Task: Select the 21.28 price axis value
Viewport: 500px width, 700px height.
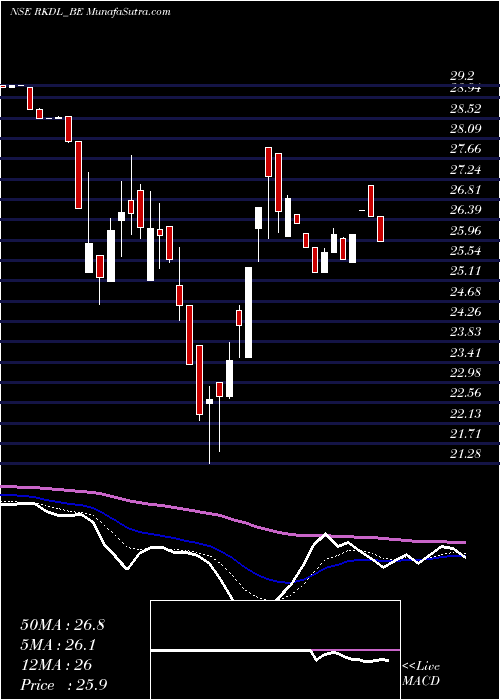Action: pyautogui.click(x=466, y=454)
